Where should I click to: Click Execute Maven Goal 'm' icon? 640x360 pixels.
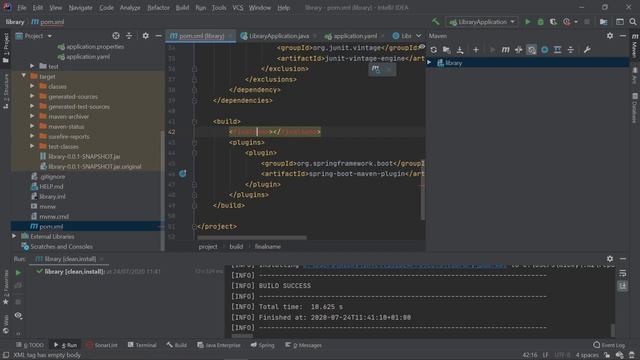pyautogui.click(x=505, y=50)
